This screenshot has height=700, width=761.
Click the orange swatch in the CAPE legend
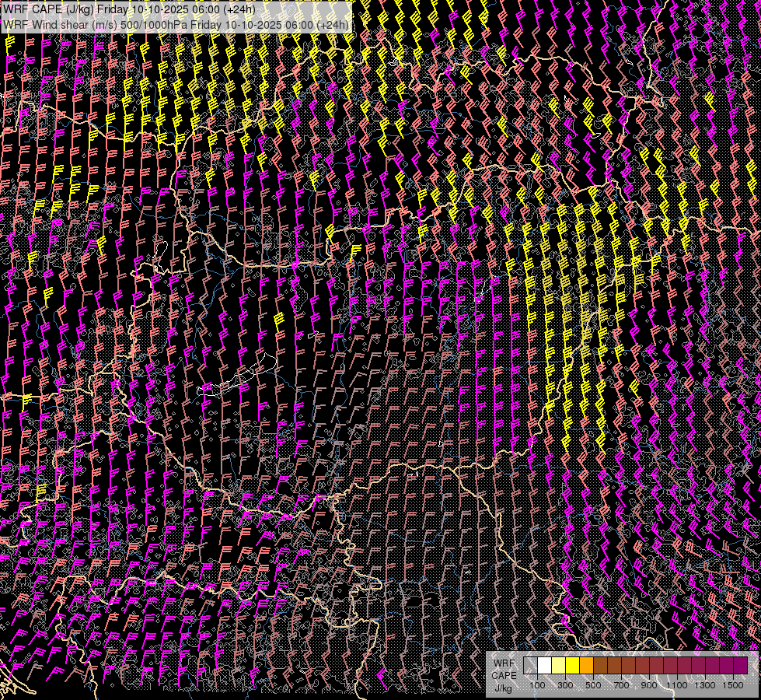coord(586,666)
